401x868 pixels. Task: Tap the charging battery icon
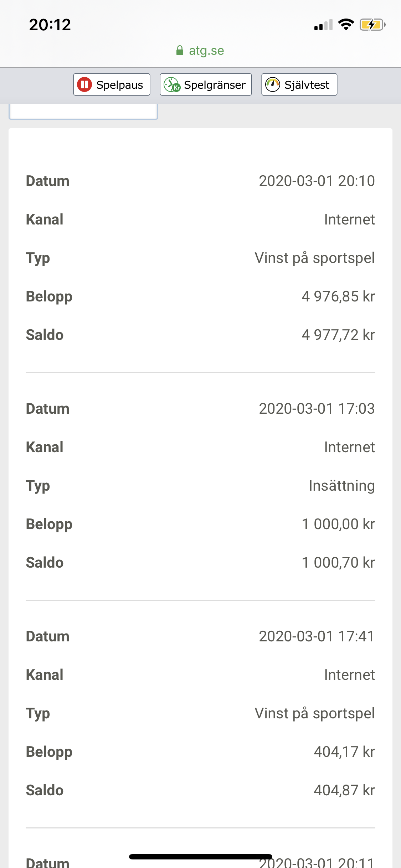click(372, 25)
